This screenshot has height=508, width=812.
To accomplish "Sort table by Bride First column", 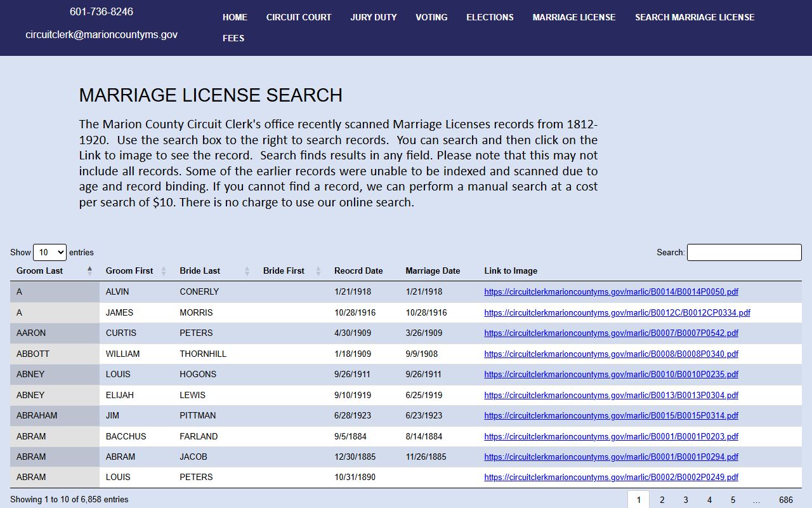I will click(292, 271).
